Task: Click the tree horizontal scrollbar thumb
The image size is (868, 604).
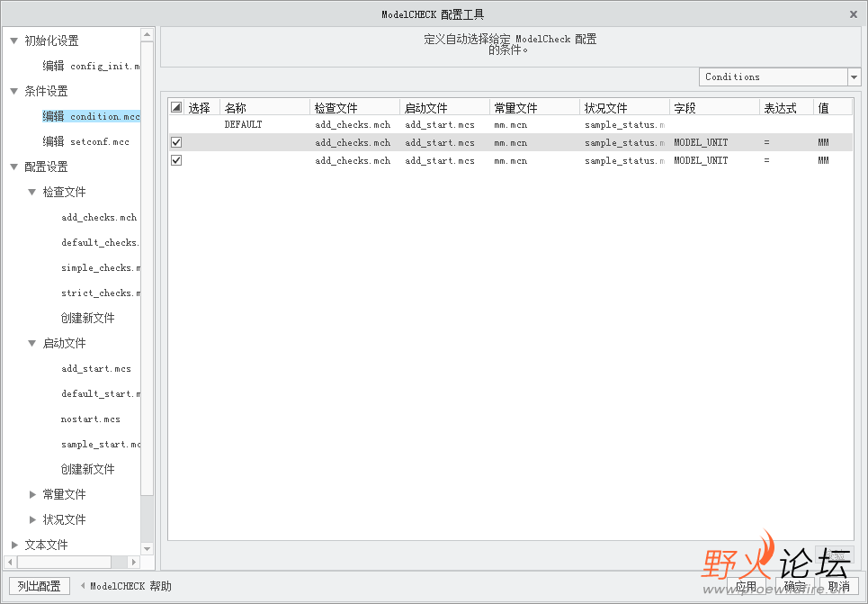Action: 64,562
